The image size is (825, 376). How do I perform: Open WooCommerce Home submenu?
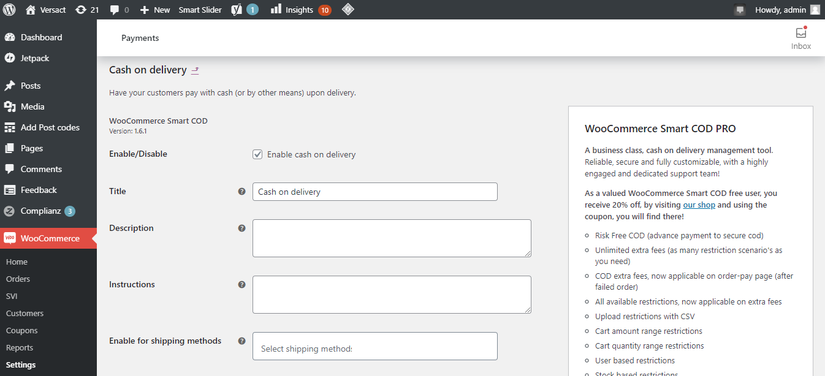pyautogui.click(x=17, y=262)
